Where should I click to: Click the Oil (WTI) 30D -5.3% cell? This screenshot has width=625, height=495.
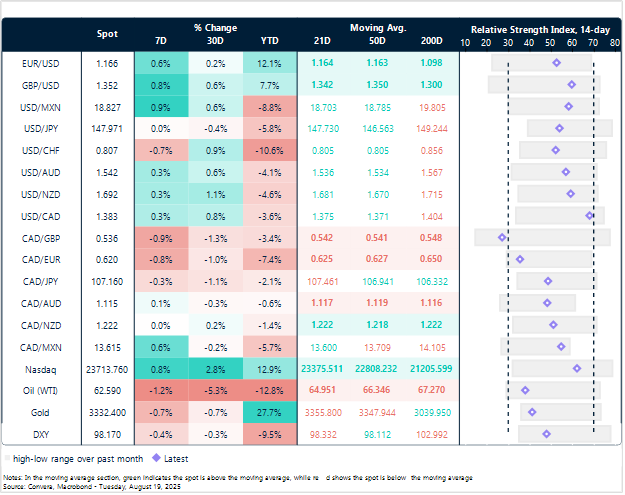pos(214,390)
